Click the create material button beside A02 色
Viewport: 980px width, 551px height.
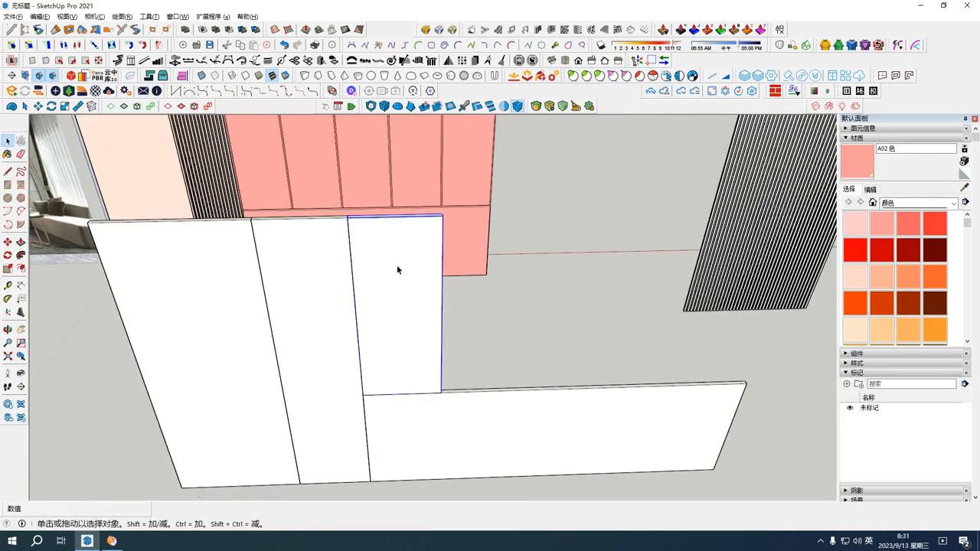tap(964, 149)
